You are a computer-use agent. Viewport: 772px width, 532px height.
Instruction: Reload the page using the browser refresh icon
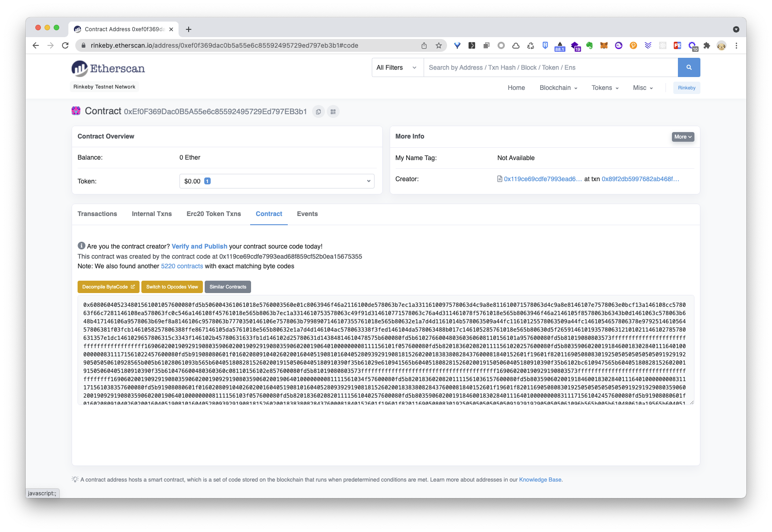(65, 45)
